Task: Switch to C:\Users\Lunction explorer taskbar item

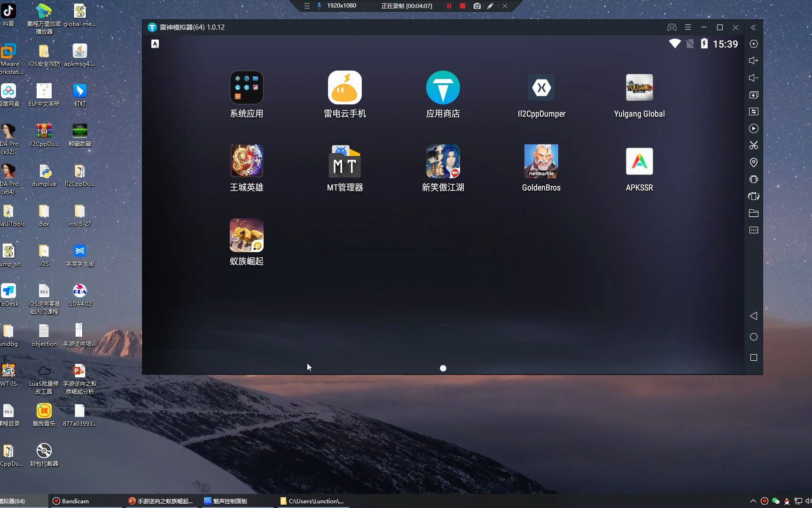Action: click(312, 501)
